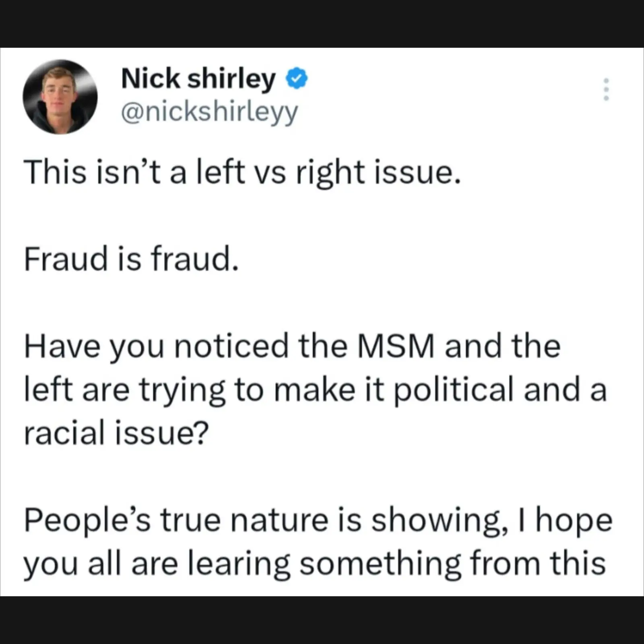Viewport: 644px width, 644px height.
Task: Click the word "political" in the tweet
Action: coord(453,390)
